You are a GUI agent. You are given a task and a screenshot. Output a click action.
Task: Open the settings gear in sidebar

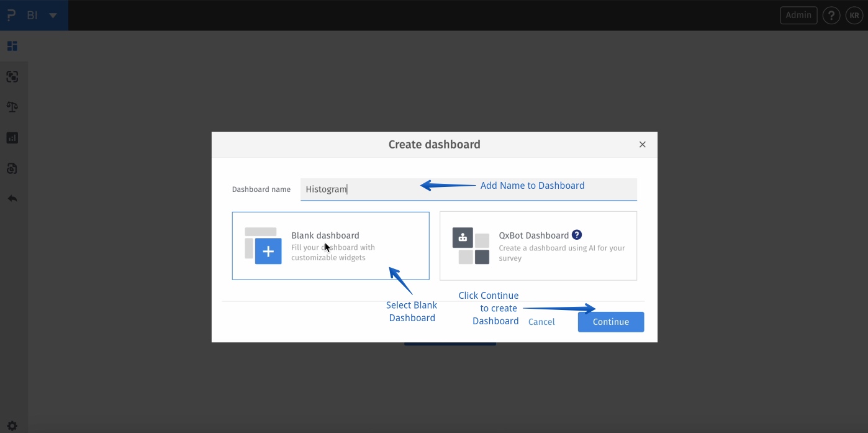pos(12,426)
